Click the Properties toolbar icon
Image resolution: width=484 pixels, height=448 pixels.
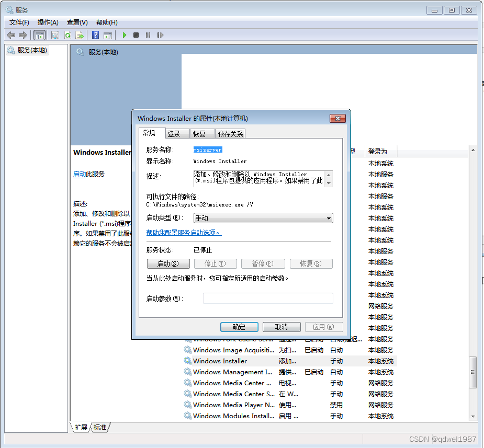pos(55,35)
